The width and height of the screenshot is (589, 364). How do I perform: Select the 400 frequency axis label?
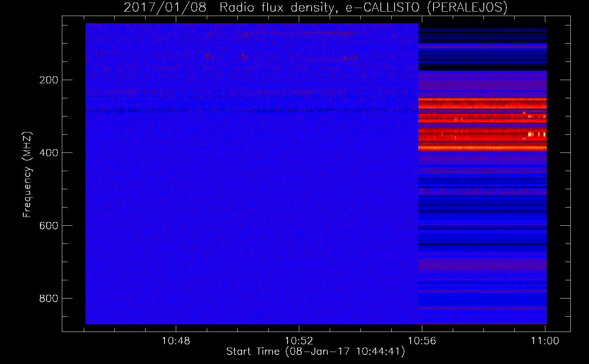[x=48, y=153]
